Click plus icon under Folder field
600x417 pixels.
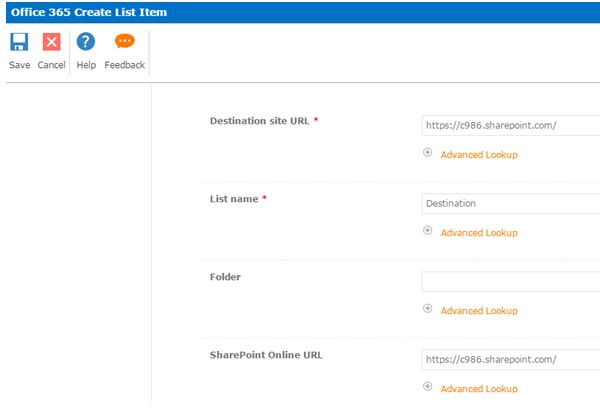[428, 309]
